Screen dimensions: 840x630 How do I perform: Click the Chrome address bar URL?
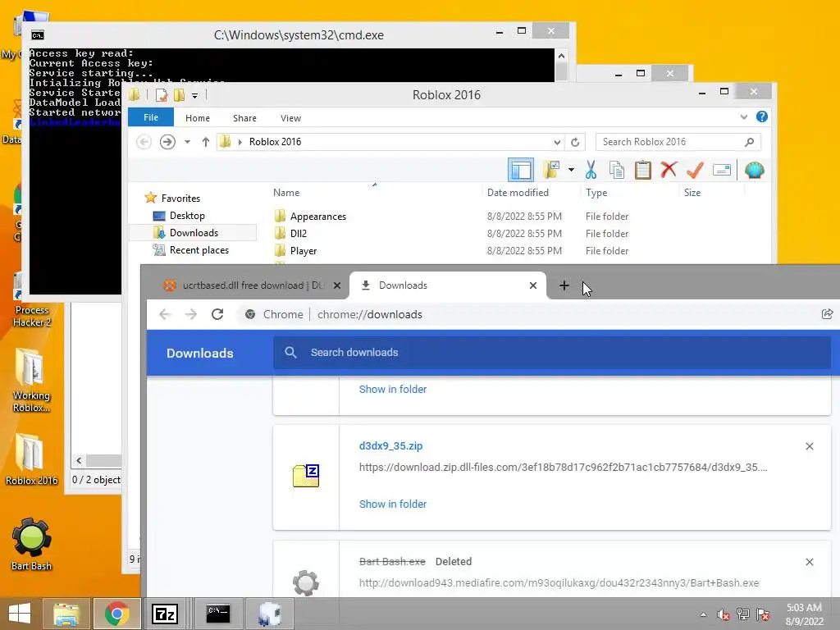tap(370, 314)
